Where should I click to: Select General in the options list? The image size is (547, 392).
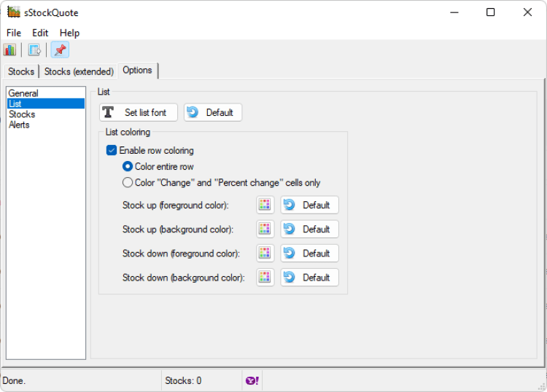[x=23, y=93]
